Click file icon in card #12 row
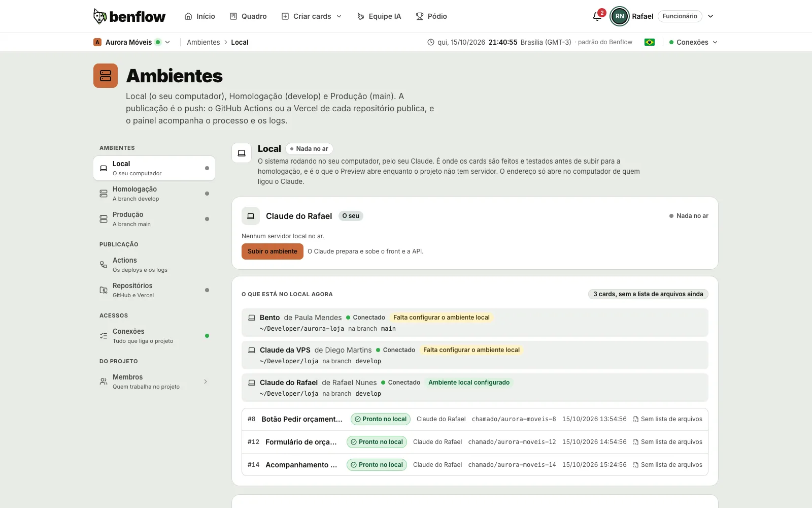 (x=636, y=442)
